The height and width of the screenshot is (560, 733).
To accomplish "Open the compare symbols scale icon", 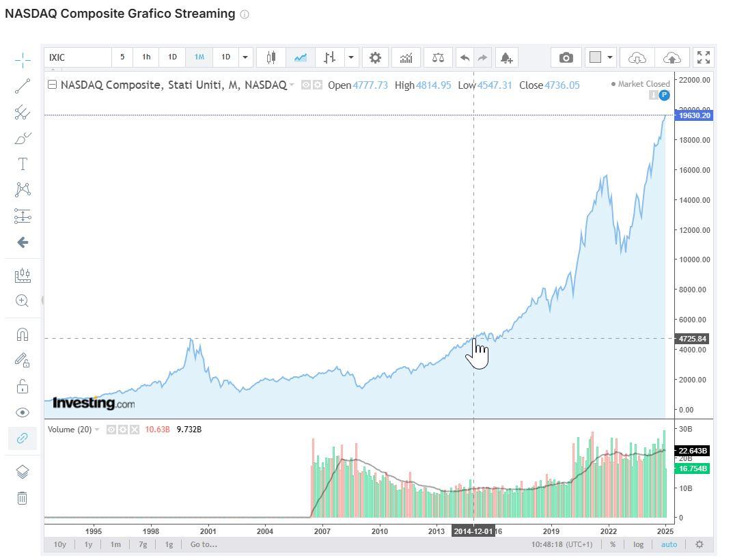I will pos(438,57).
